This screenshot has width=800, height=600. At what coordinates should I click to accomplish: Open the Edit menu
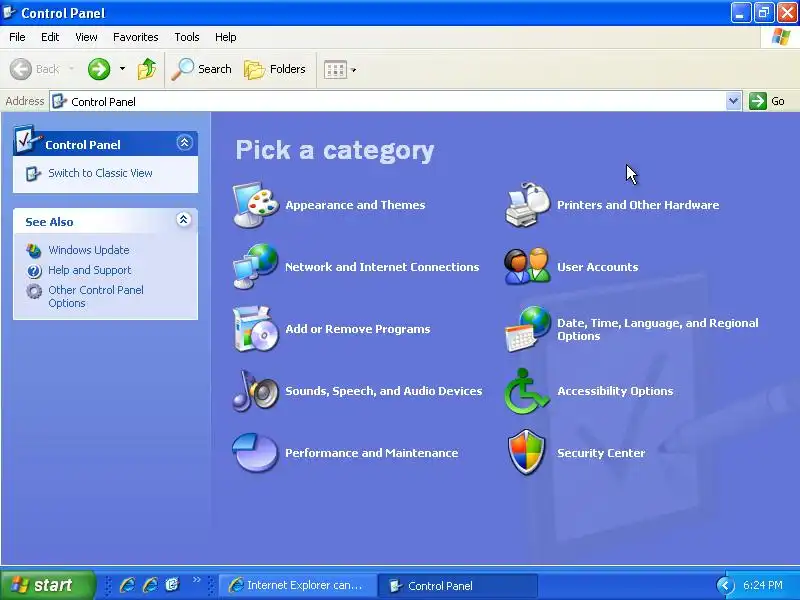pyautogui.click(x=50, y=37)
